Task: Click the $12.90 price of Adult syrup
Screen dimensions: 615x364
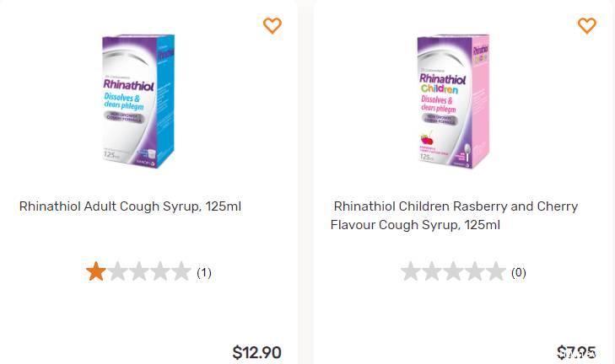Action: click(256, 352)
